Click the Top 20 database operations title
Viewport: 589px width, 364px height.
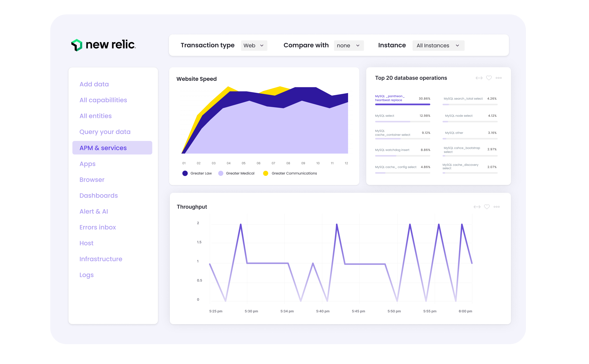point(411,78)
